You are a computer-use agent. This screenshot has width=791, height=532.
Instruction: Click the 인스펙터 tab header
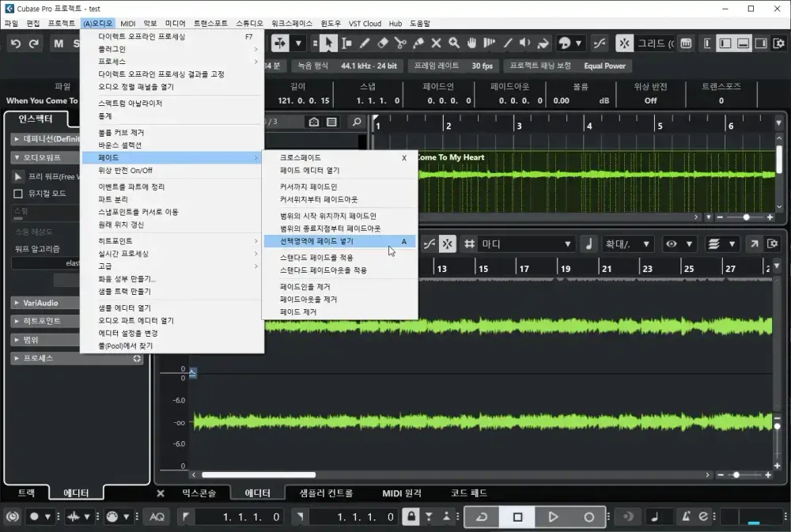pos(36,119)
